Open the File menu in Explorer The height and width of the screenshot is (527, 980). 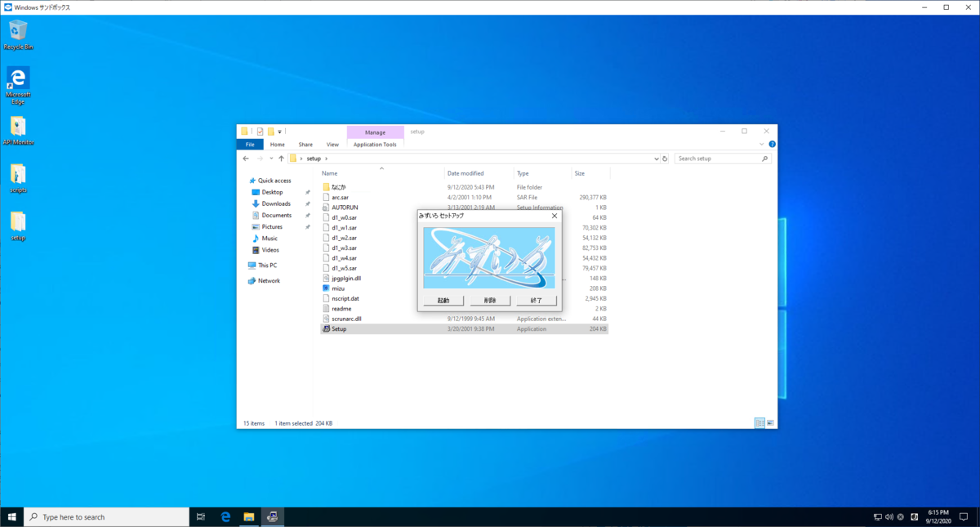250,145
